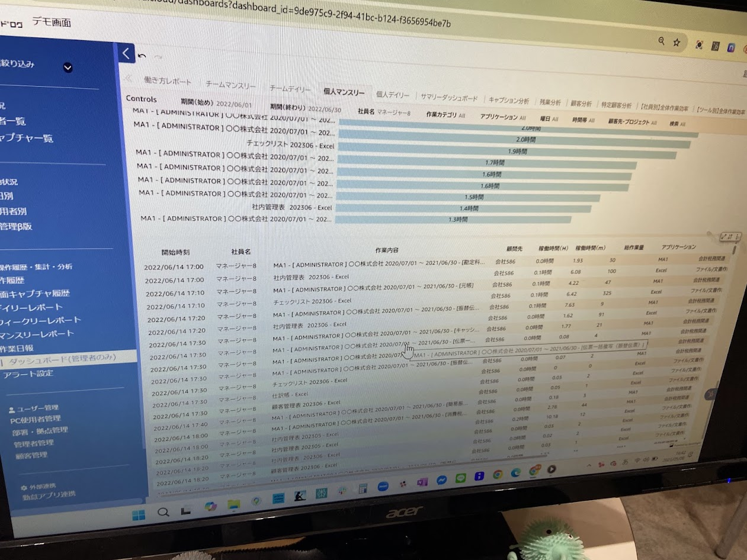Open the アプリケーション All filter
The height and width of the screenshot is (560, 747).
[503, 117]
